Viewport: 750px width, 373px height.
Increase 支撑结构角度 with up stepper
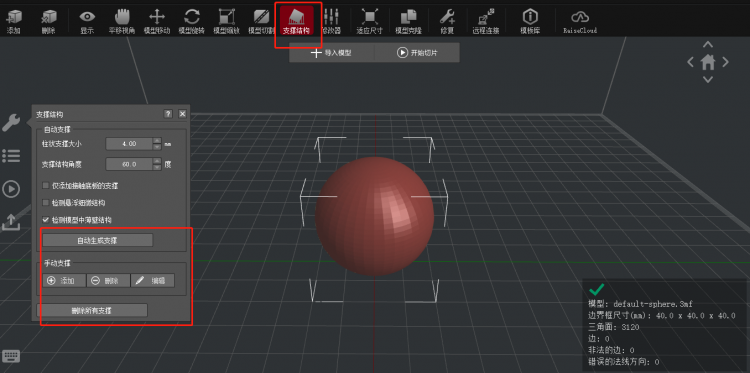point(157,161)
